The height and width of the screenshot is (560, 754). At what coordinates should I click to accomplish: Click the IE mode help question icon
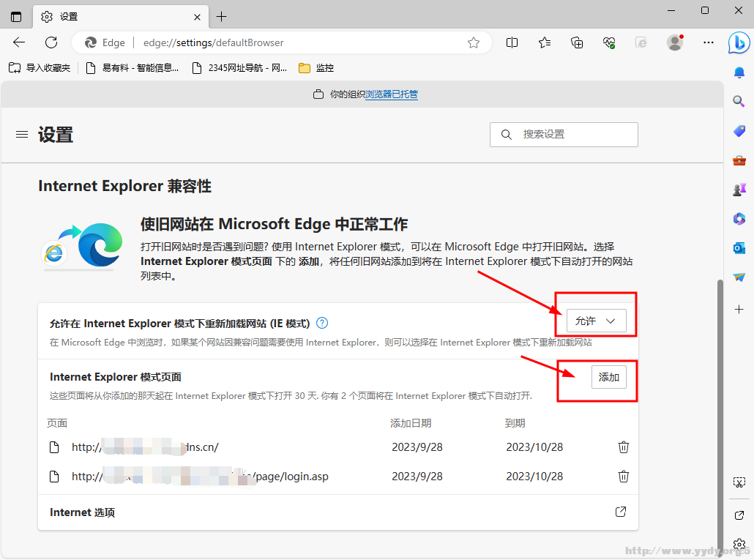322,323
